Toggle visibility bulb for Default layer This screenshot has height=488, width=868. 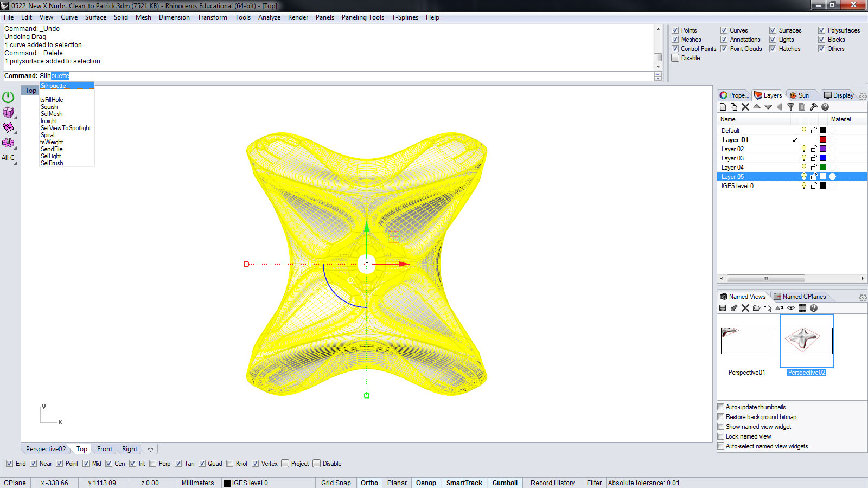click(x=804, y=130)
